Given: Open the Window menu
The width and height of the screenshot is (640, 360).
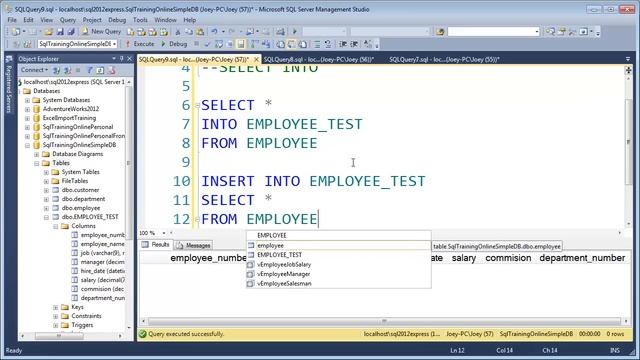Looking at the screenshot, I should [x=165, y=20].
